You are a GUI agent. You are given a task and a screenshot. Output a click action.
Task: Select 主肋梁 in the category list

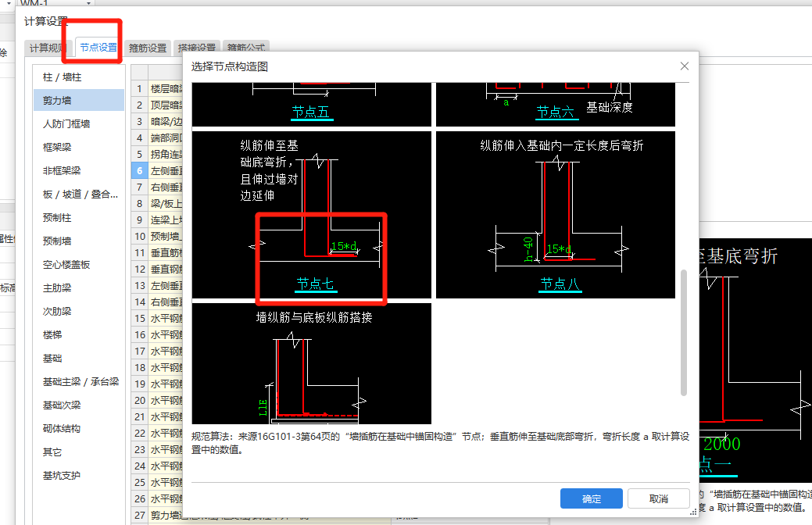click(79, 287)
